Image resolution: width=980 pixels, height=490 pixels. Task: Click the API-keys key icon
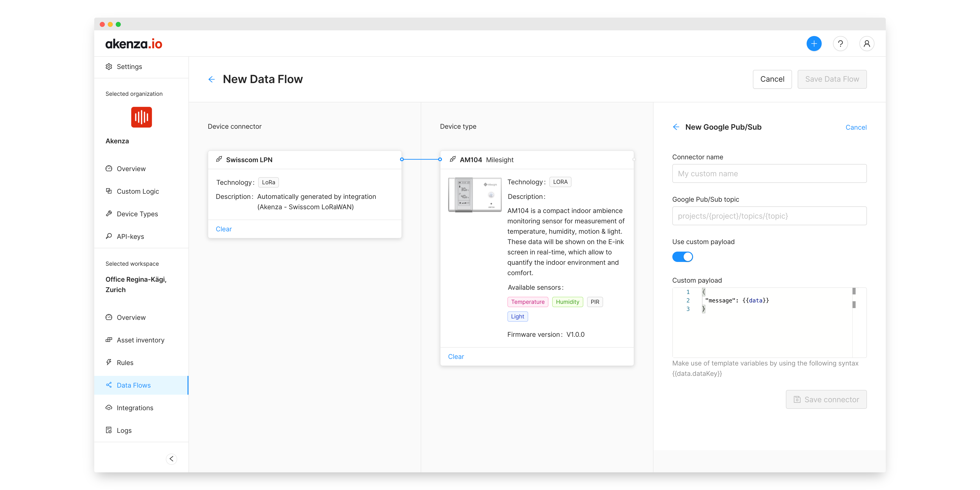click(109, 236)
